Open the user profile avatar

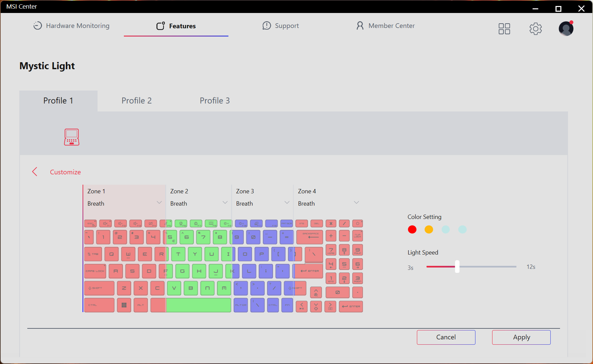point(566,29)
